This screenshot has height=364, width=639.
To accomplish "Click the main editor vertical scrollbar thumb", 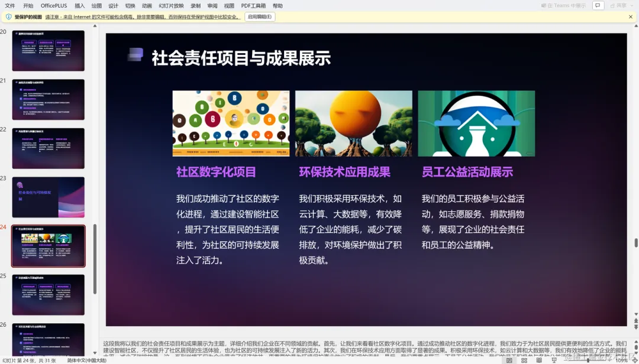I will 635,243.
